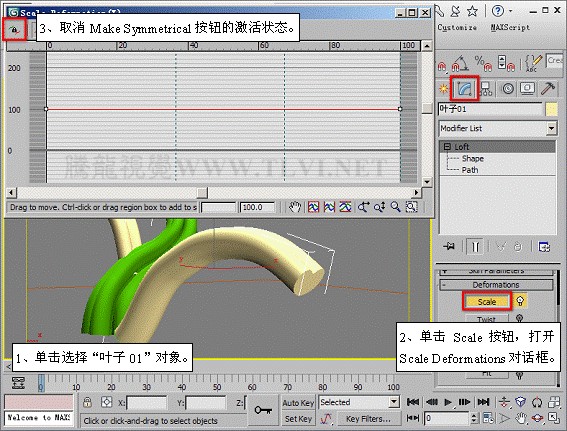
Task: Click the left endpoint of the red curve
Action: (x=46, y=109)
